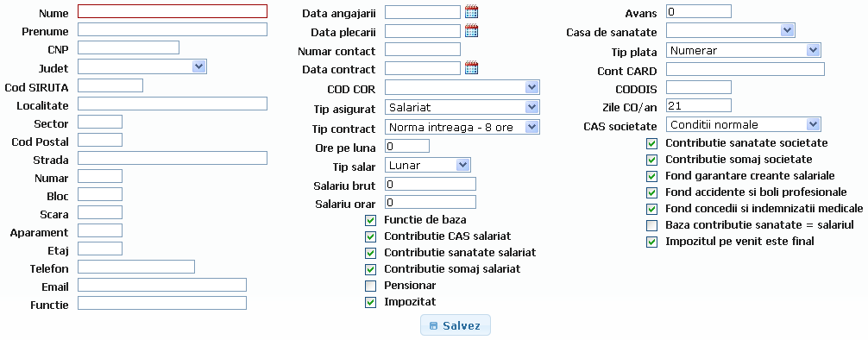Image resolution: width=868 pixels, height=340 pixels.
Task: Select the CNP input field
Action: pos(129,47)
